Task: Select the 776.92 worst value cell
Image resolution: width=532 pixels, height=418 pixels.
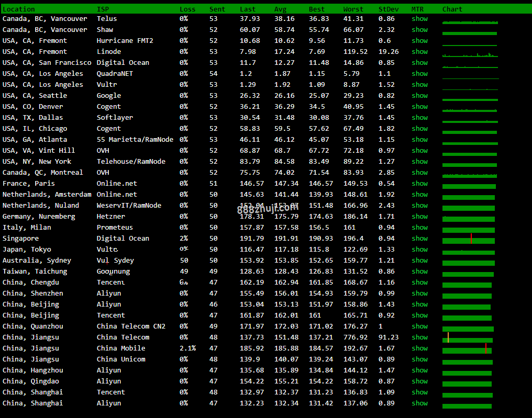Action: [x=355, y=337]
